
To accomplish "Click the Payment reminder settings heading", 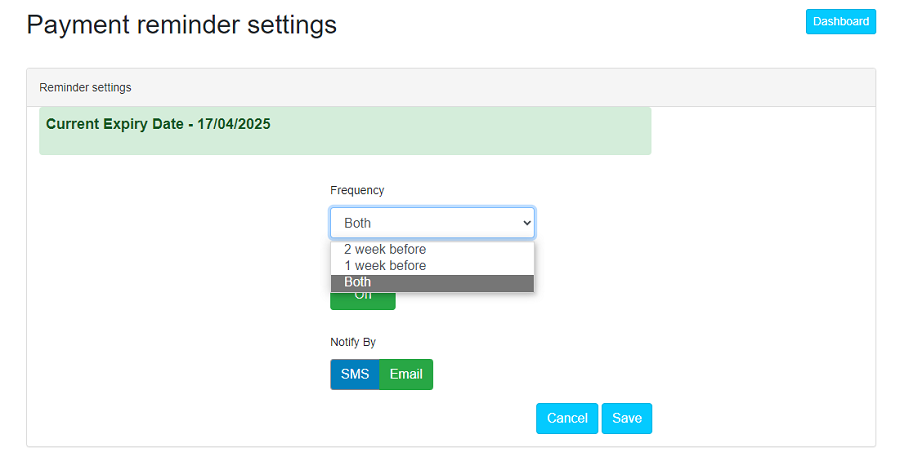I will (181, 25).
